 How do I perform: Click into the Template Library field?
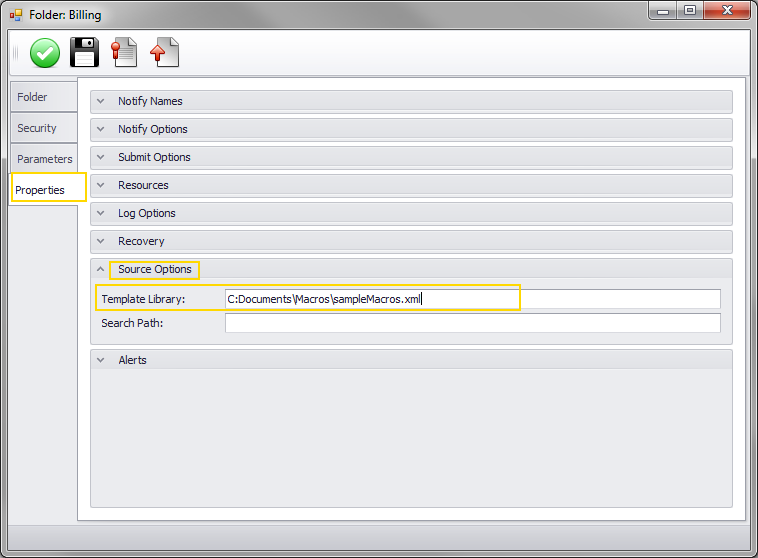473,299
